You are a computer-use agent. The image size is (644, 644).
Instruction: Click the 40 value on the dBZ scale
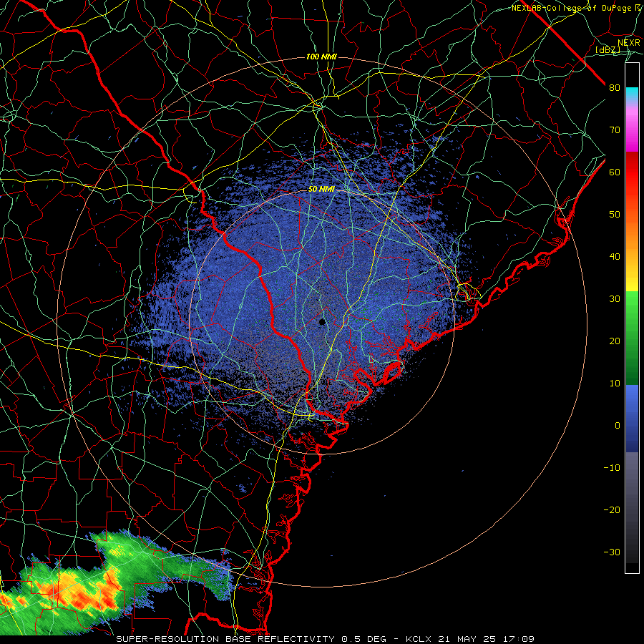click(615, 257)
